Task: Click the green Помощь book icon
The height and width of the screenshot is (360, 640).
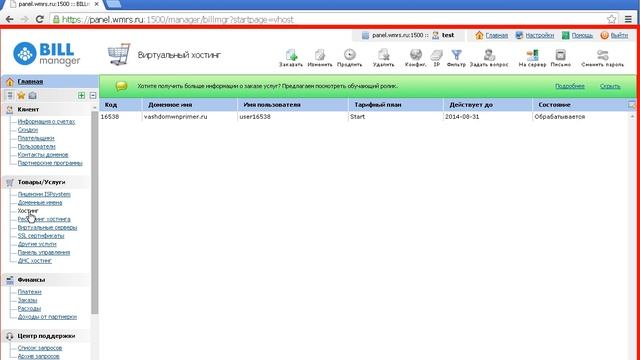Action: tap(565, 36)
